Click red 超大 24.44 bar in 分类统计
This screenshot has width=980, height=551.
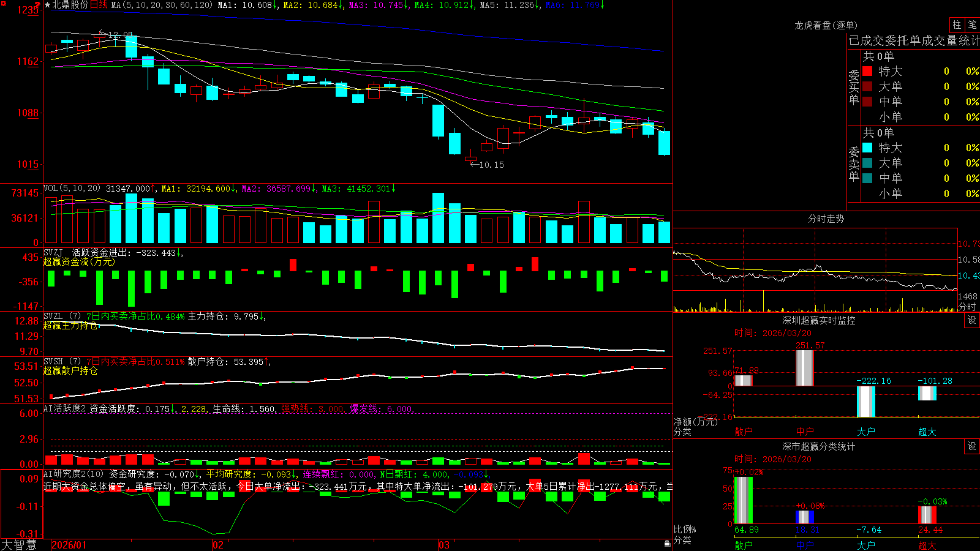point(927,515)
